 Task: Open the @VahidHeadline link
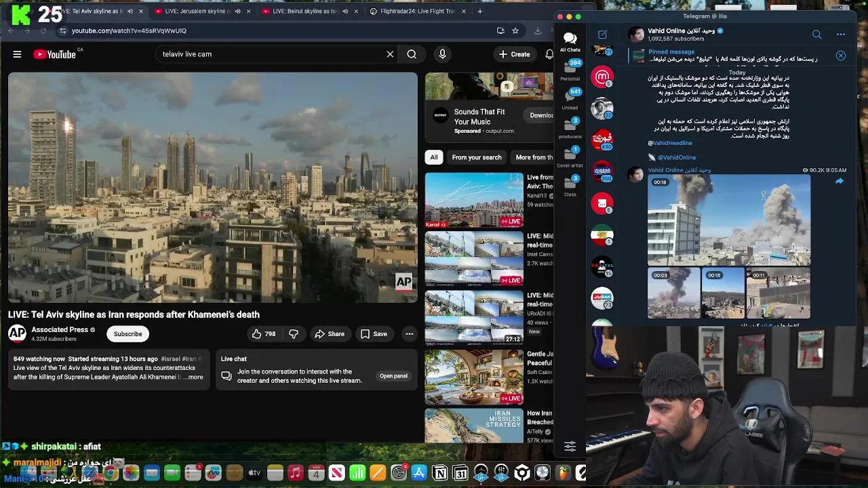(670, 143)
